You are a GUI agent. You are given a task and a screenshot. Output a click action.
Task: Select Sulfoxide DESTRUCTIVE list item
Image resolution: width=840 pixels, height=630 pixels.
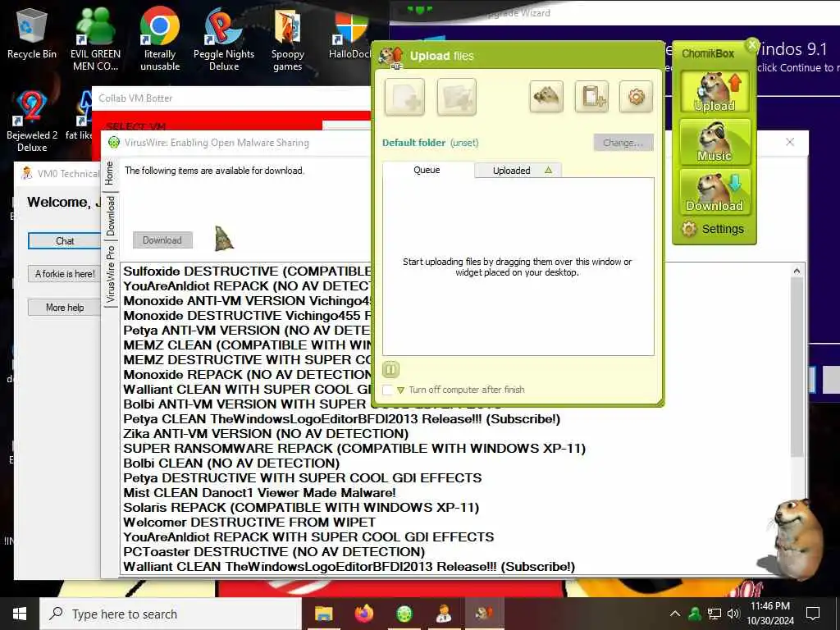click(247, 271)
